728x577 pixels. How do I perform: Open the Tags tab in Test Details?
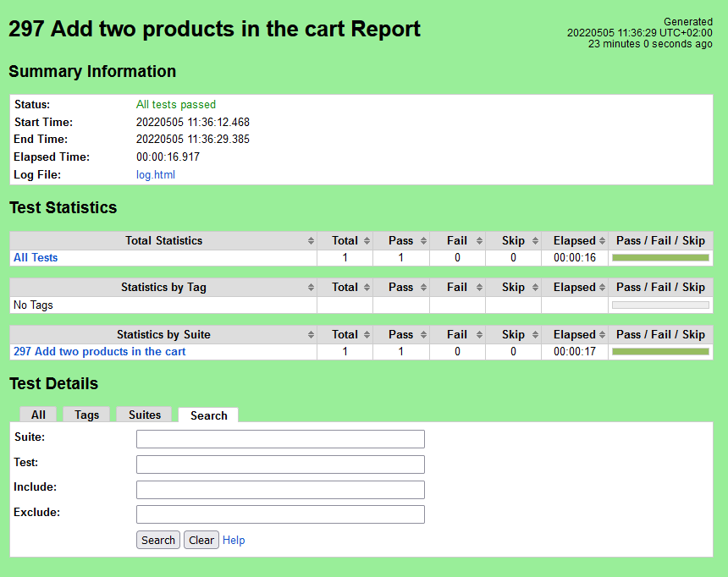click(85, 415)
